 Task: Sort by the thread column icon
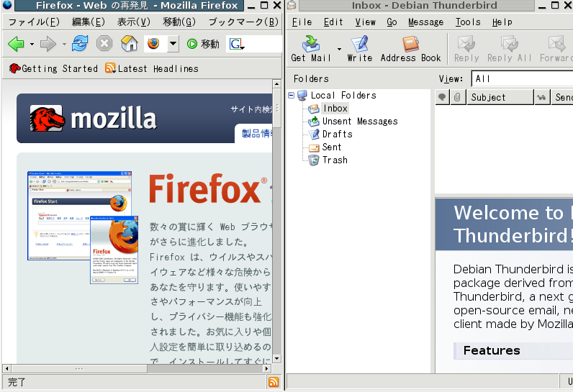tap(442, 97)
